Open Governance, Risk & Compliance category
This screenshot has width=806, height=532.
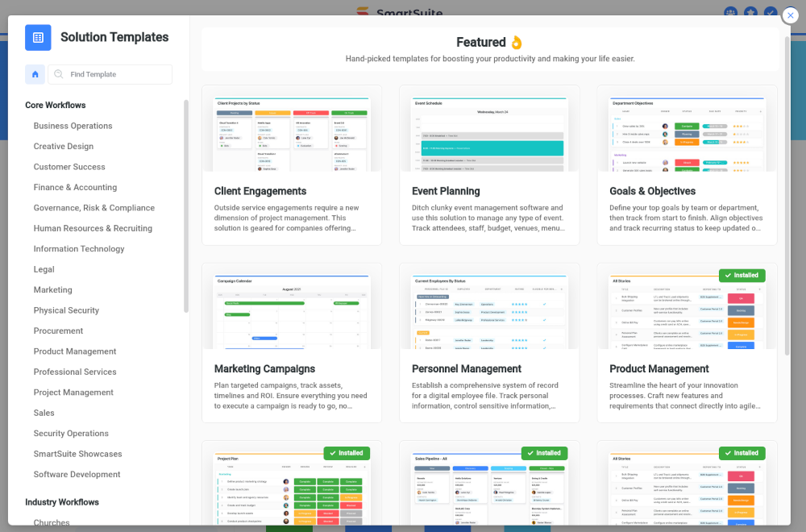click(x=94, y=208)
